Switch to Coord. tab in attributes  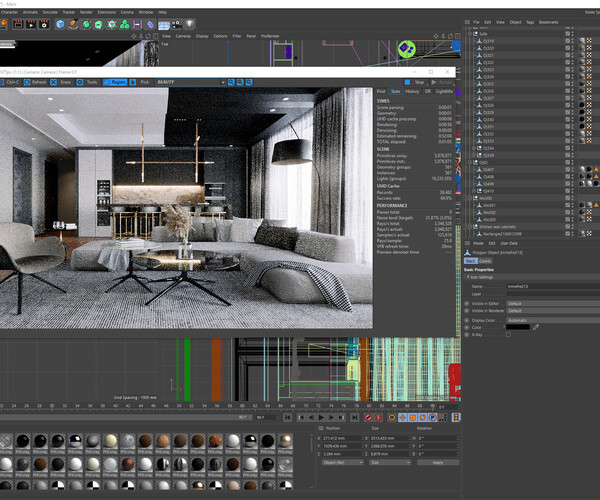tap(485, 261)
